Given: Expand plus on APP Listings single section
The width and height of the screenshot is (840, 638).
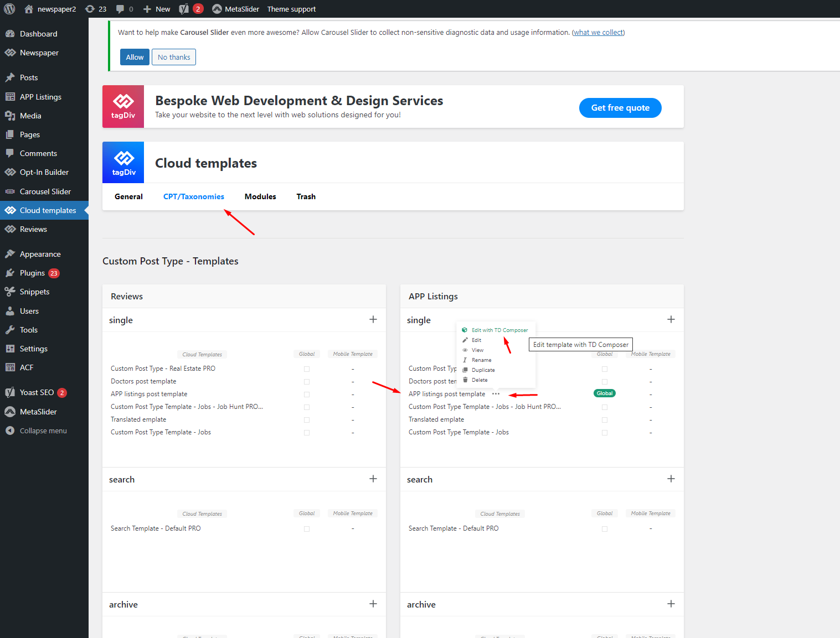Looking at the screenshot, I should point(671,319).
